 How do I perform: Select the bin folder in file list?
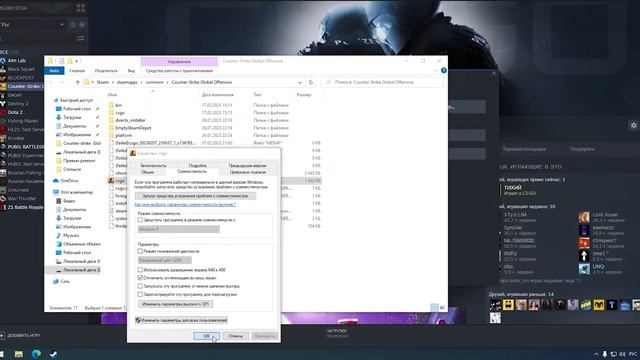point(119,105)
